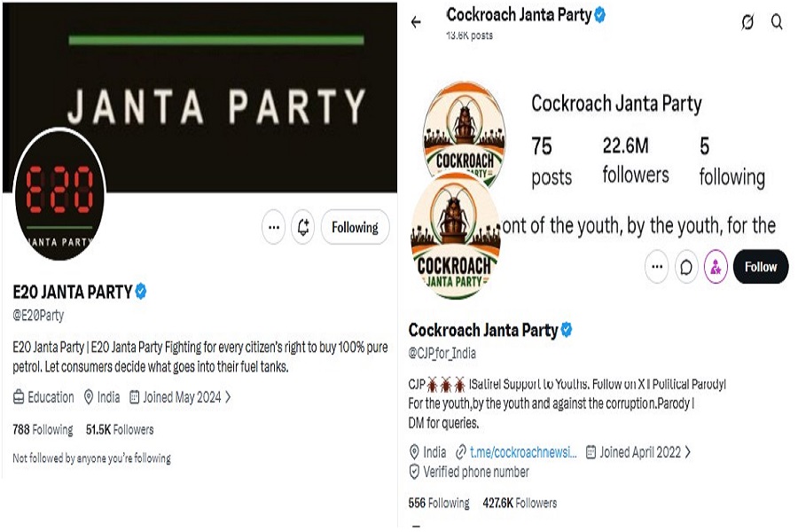View E20 Party's 51.5K Followers list

pos(120,430)
